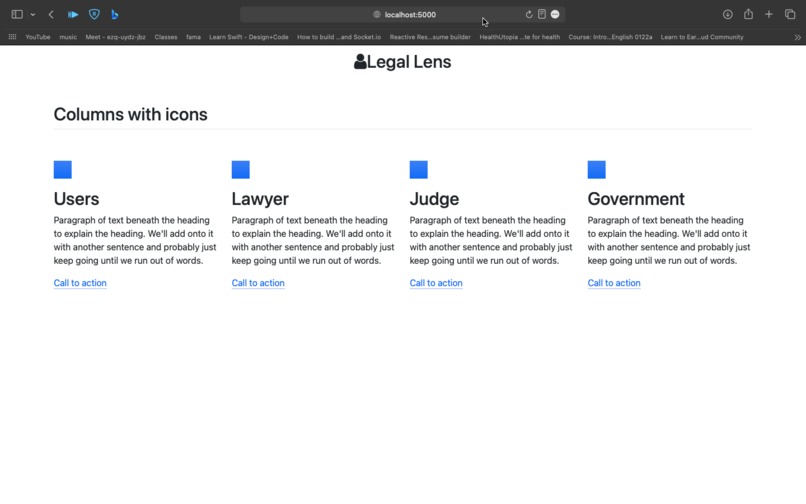Click the white round icon in address bar
806x504 pixels.
pyautogui.click(x=555, y=14)
